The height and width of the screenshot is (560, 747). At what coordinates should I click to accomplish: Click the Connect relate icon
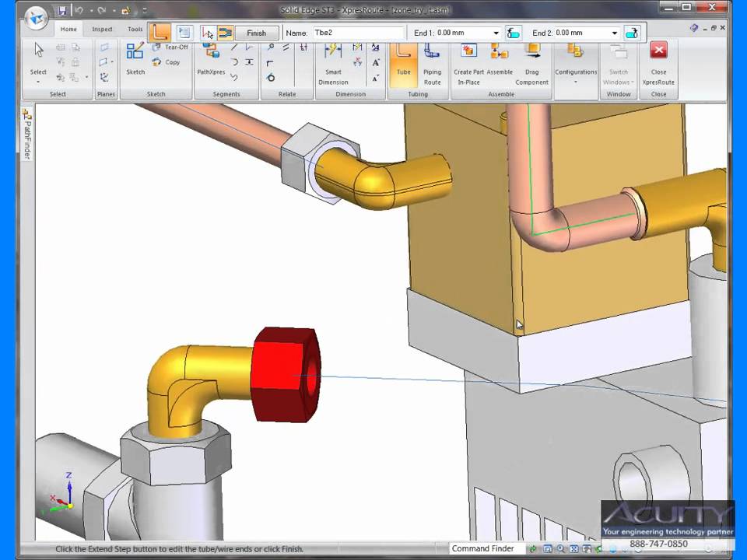pyautogui.click(x=271, y=47)
